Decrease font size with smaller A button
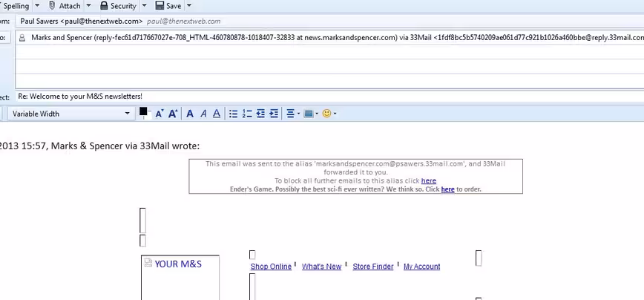The height and width of the screenshot is (300, 644). click(160, 114)
